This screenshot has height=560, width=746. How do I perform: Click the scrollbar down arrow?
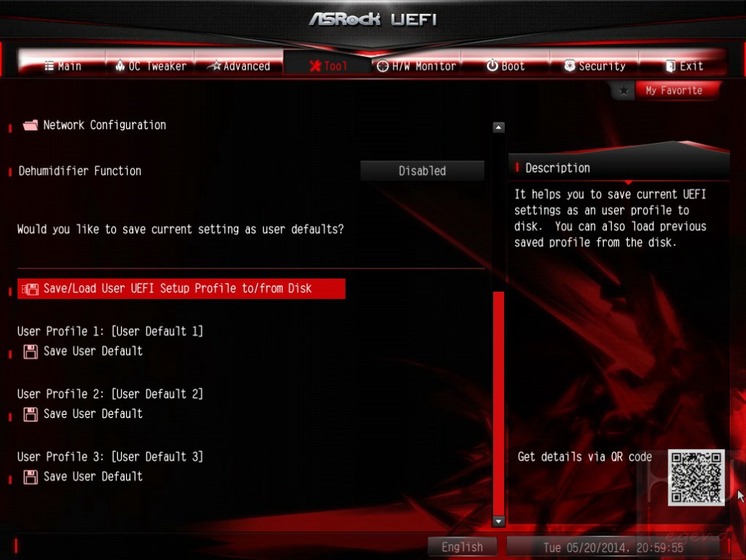click(x=498, y=521)
